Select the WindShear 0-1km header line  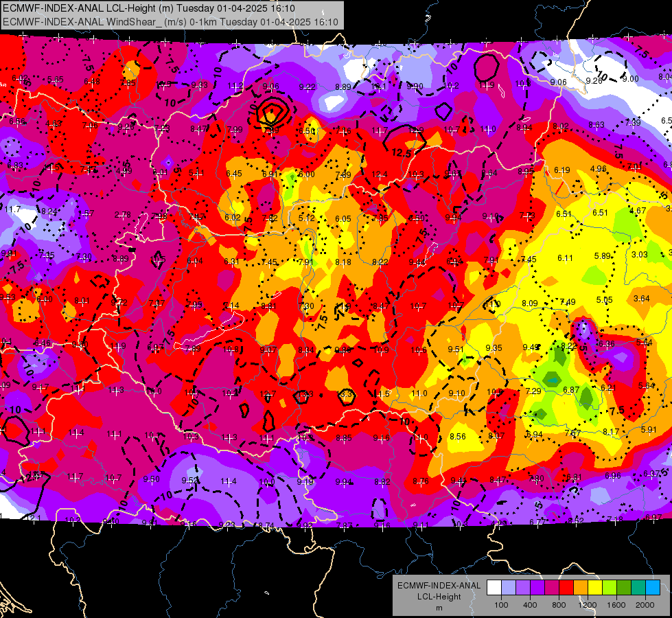tap(170, 22)
